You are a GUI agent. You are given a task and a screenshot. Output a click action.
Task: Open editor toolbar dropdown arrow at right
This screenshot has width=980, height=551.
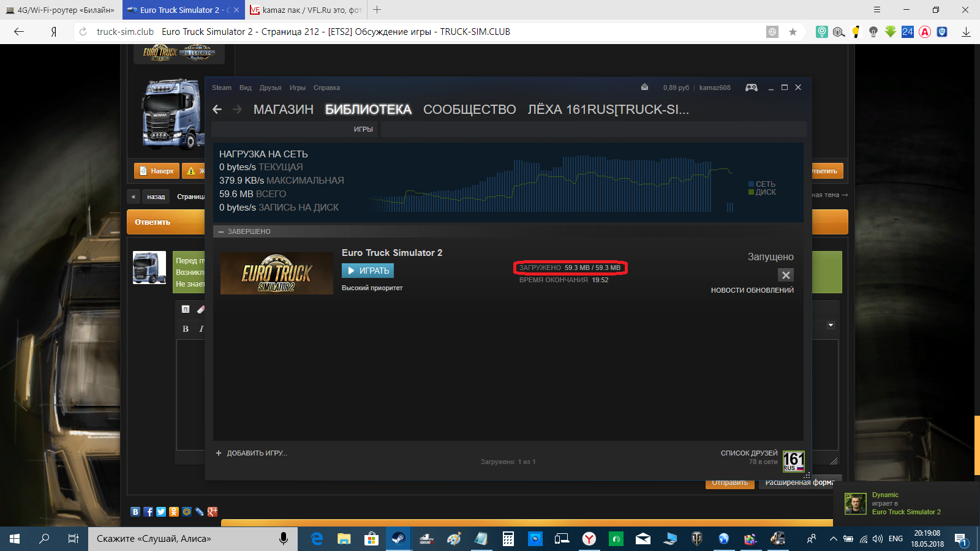click(831, 325)
